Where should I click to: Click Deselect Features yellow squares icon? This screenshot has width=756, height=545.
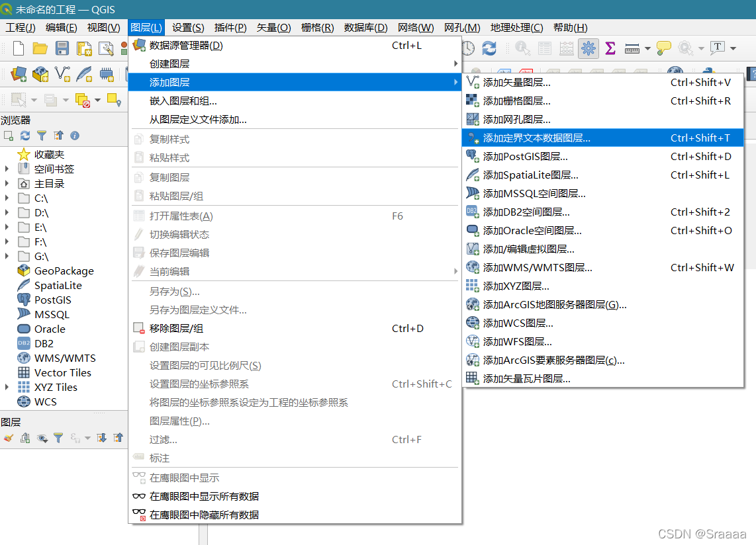pyautogui.click(x=83, y=101)
